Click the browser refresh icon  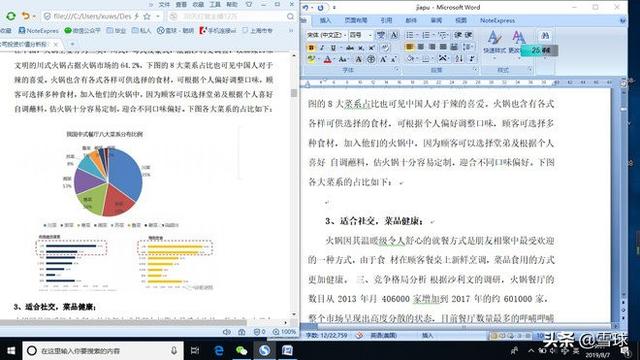pos(11,16)
